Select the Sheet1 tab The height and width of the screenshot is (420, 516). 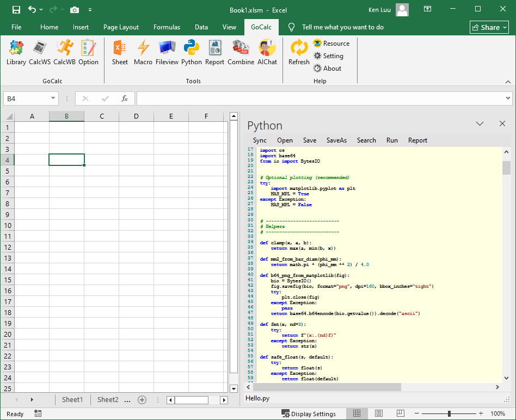coord(72,400)
